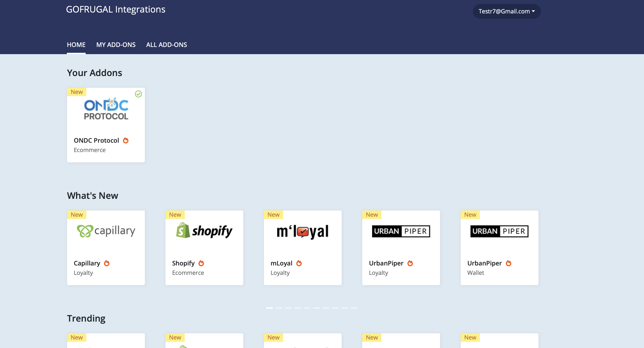Image resolution: width=644 pixels, height=348 pixels.
Task: Click the flame icon beside Shopify
Action: [201, 263]
